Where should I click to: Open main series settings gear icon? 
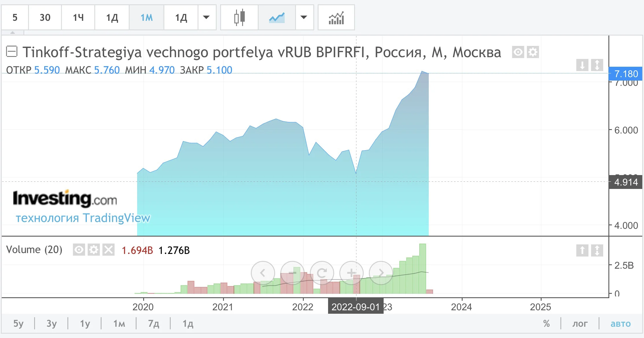pyautogui.click(x=533, y=52)
